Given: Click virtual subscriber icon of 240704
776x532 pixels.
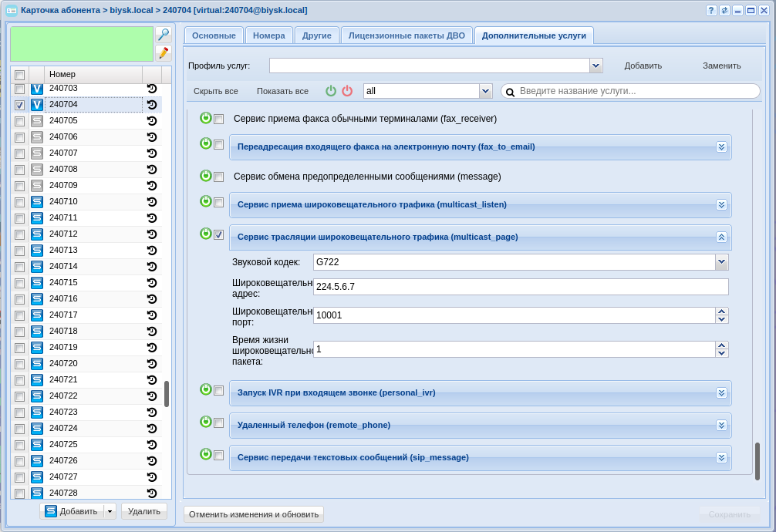Looking at the screenshot, I should pos(36,104).
